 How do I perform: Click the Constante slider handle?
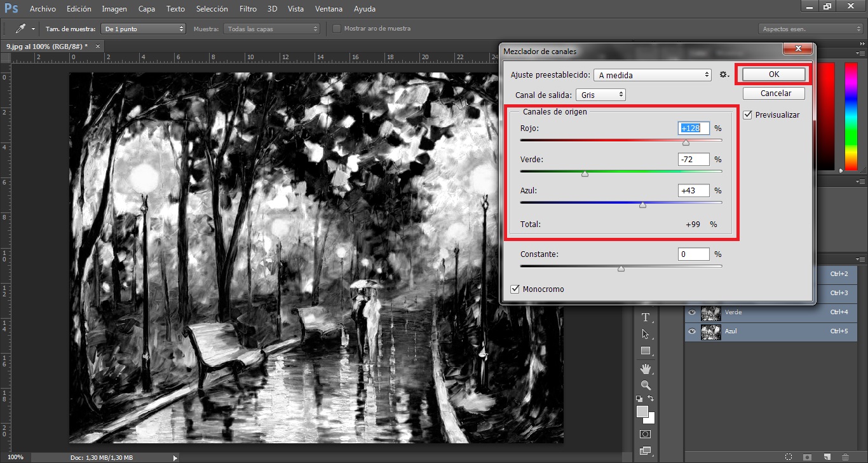coord(621,268)
